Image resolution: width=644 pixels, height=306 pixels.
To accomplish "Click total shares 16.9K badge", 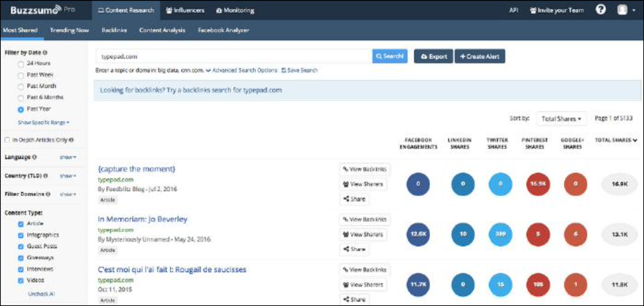I will (x=619, y=184).
